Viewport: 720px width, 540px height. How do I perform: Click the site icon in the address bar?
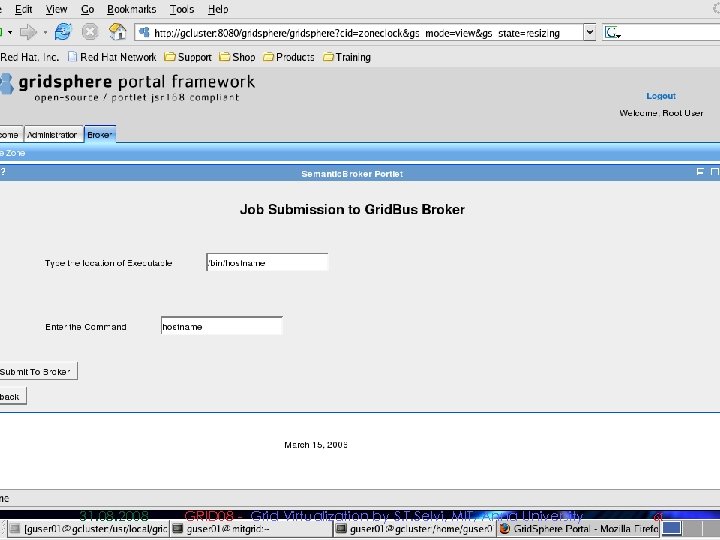(144, 33)
